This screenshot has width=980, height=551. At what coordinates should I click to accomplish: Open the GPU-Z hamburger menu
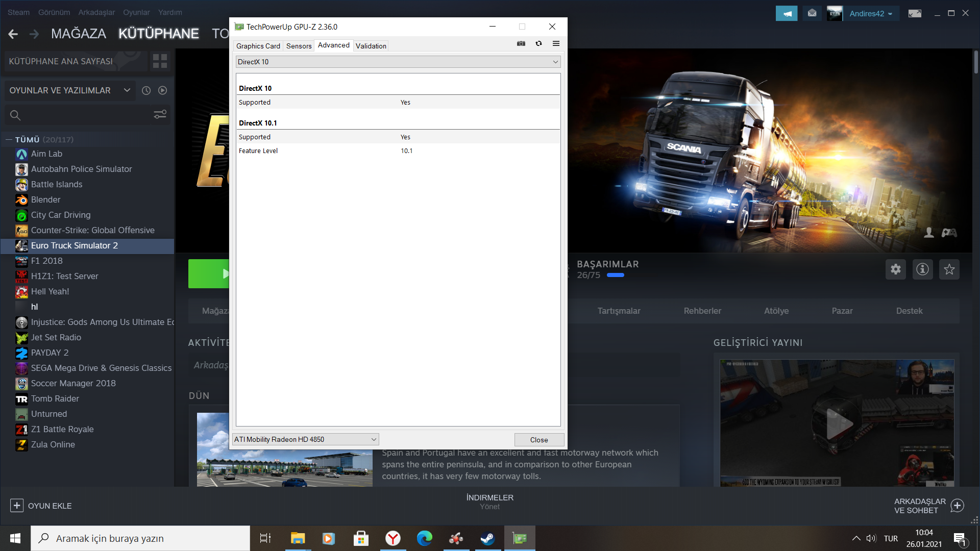click(x=556, y=44)
